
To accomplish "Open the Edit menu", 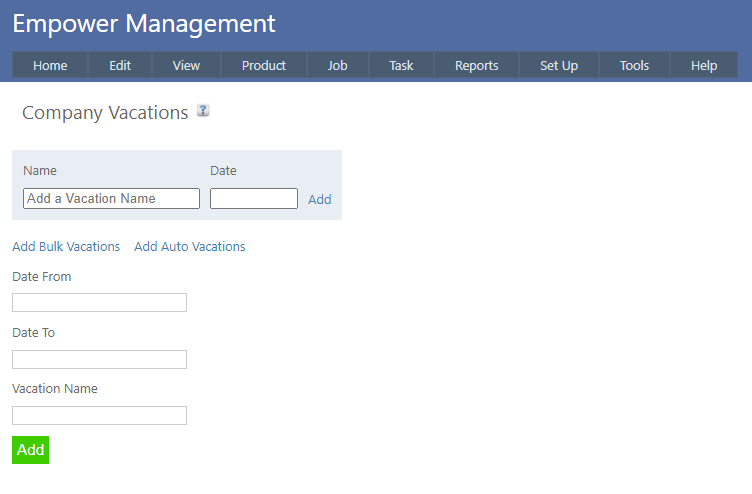I will [x=120, y=65].
